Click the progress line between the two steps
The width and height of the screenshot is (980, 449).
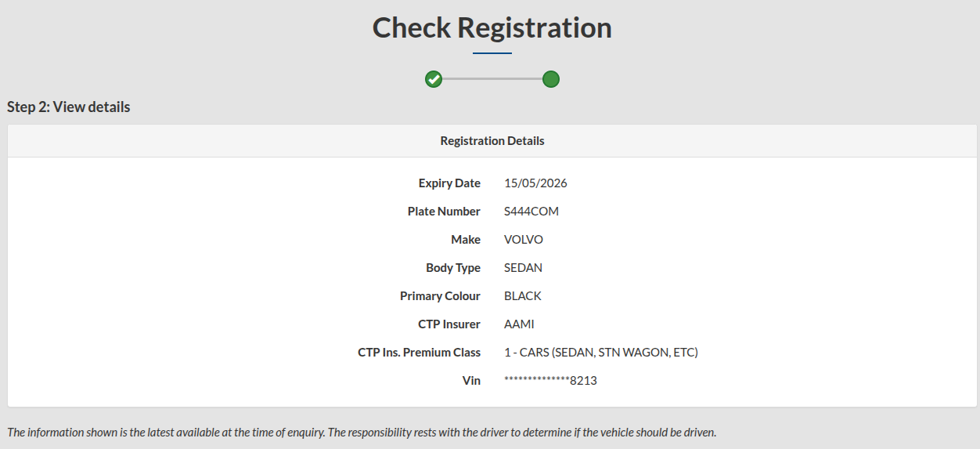492,79
